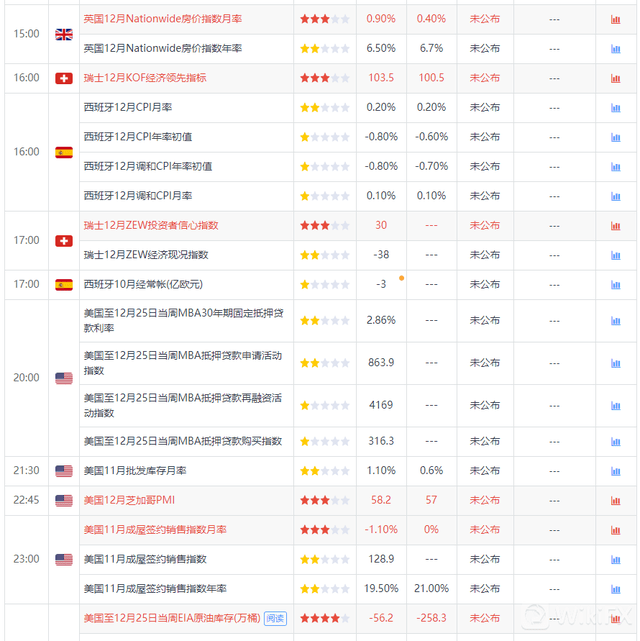The width and height of the screenshot is (640, 641).
Task: Click the Spain flag at 16:00
Action: pyautogui.click(x=64, y=152)
